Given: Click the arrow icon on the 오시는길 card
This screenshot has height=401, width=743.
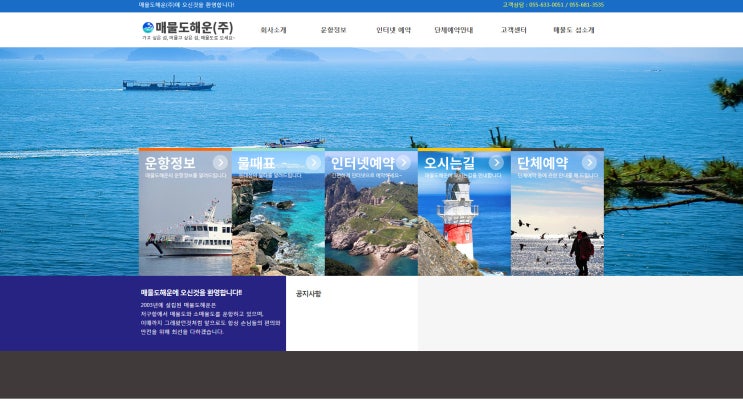Looking at the screenshot, I should click(496, 163).
